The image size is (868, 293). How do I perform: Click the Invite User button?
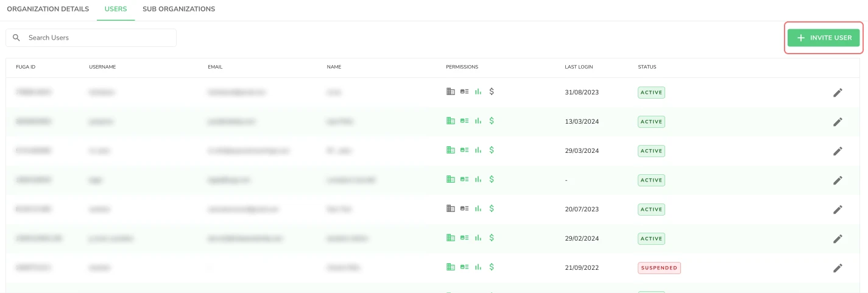pyautogui.click(x=824, y=38)
